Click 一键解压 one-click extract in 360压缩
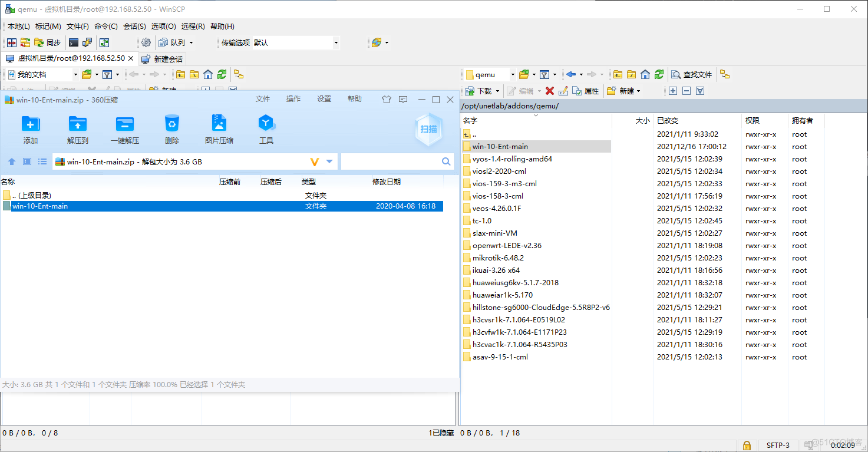 (x=125, y=130)
